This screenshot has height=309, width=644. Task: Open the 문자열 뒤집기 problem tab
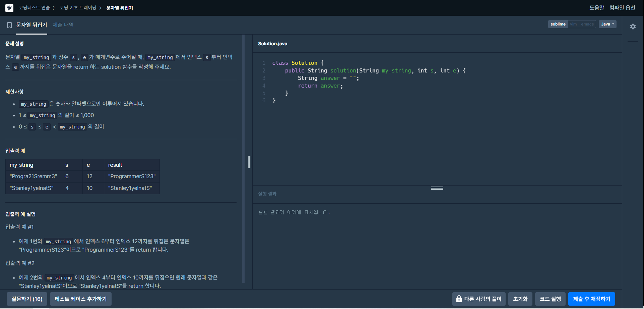(31, 25)
